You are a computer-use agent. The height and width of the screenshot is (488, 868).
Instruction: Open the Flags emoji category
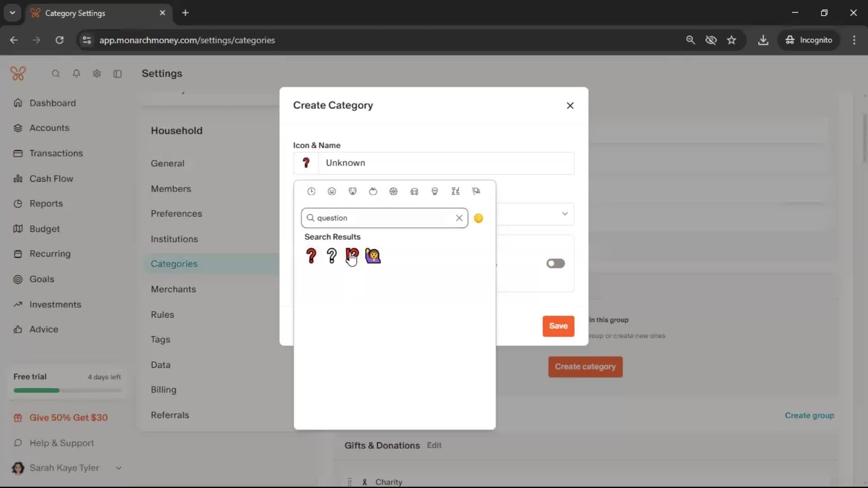476,192
